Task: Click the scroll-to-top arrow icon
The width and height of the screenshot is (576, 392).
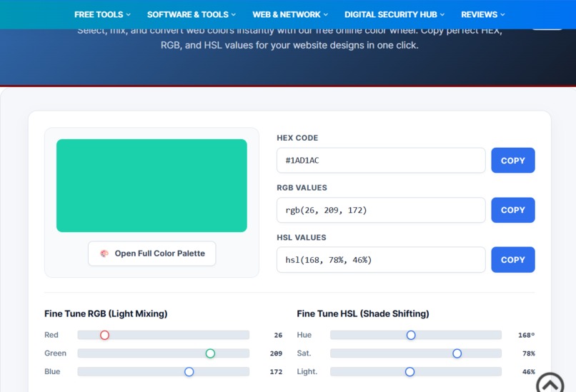Action: pos(550,385)
